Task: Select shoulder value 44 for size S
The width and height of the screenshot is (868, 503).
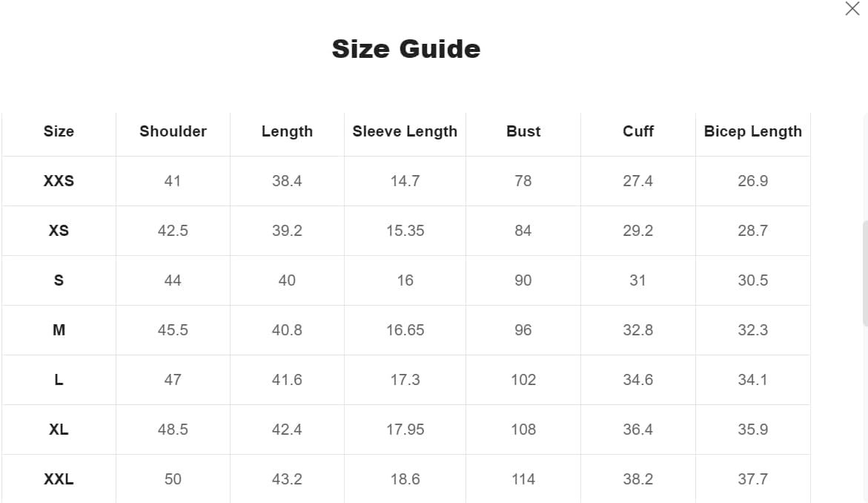Action: point(173,280)
